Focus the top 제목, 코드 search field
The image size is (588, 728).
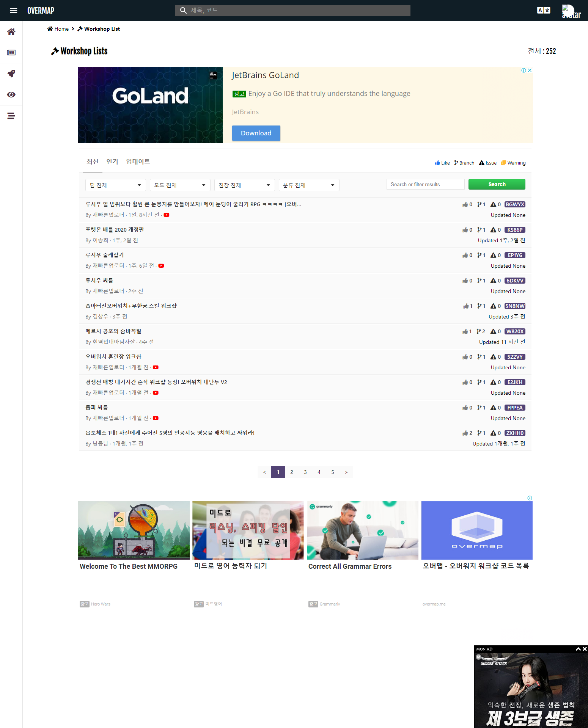click(292, 11)
